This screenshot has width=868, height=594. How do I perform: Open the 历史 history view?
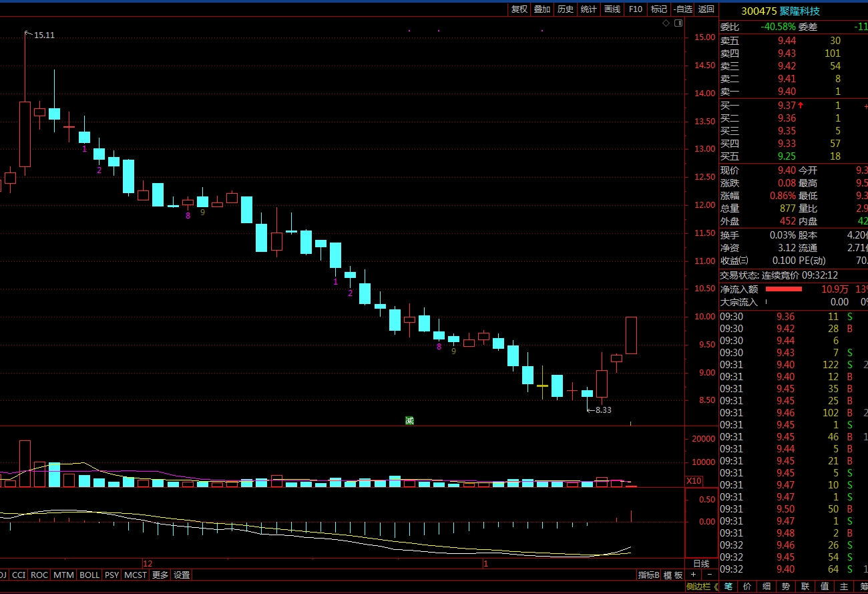click(566, 9)
